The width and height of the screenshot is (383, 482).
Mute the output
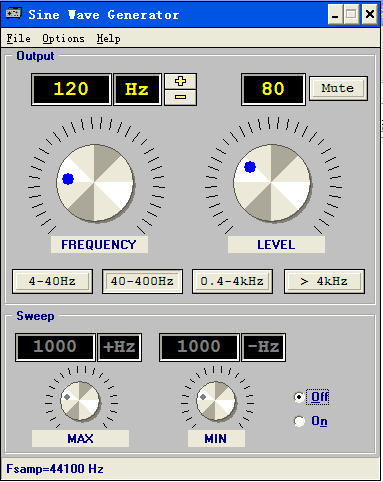pos(338,88)
